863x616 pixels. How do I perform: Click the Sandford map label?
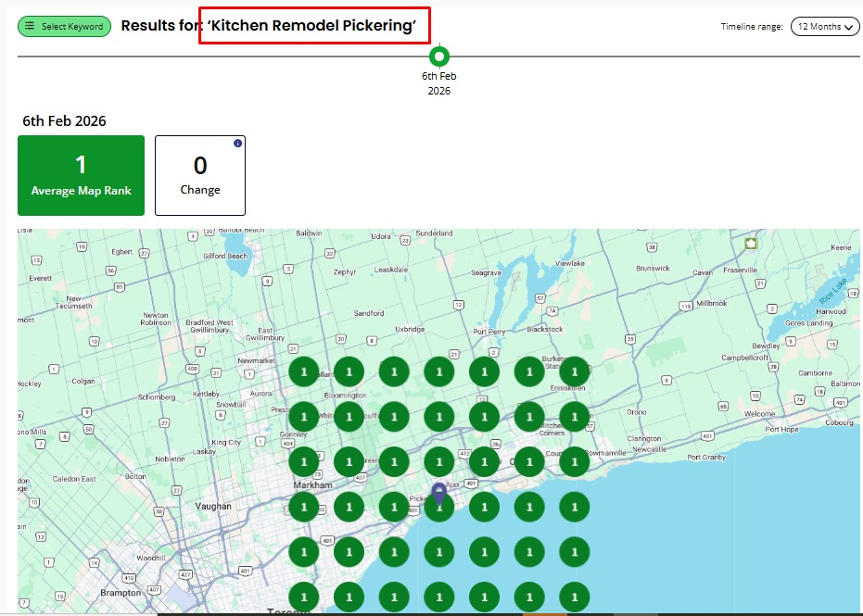[x=369, y=313]
